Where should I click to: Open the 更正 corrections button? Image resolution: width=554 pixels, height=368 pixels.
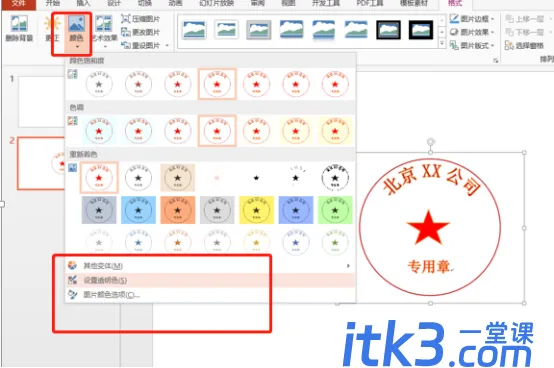tap(52, 29)
